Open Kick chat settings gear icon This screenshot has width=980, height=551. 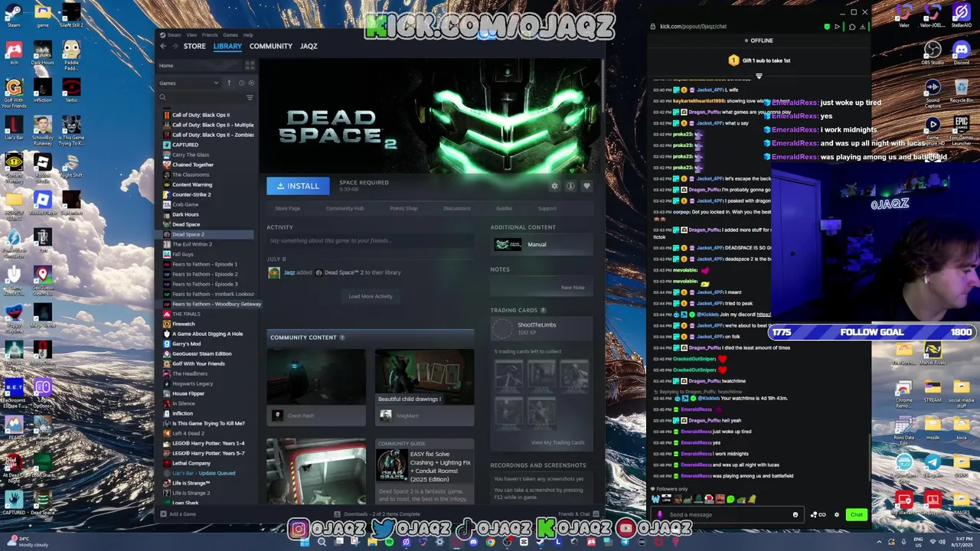pos(837,514)
